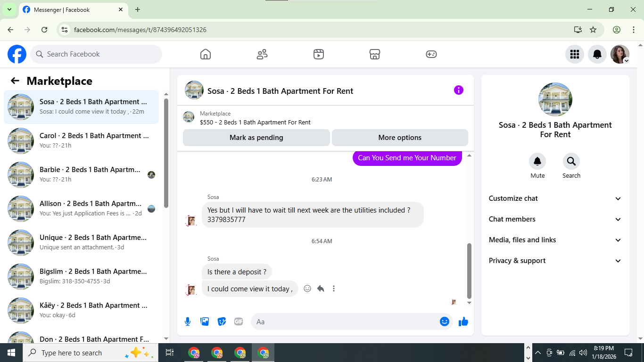Open the account profile picture menu

[x=620, y=54]
